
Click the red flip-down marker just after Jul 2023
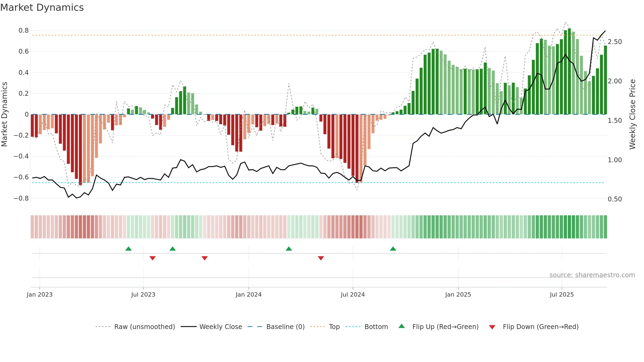pos(153,258)
